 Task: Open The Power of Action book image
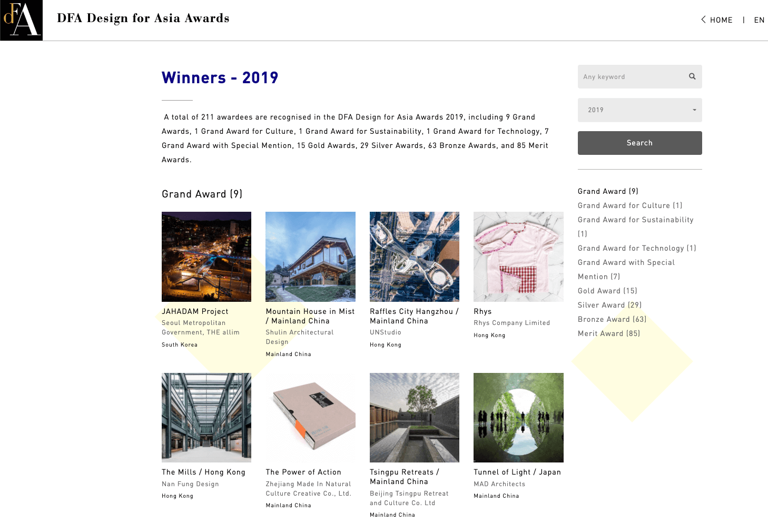(310, 417)
